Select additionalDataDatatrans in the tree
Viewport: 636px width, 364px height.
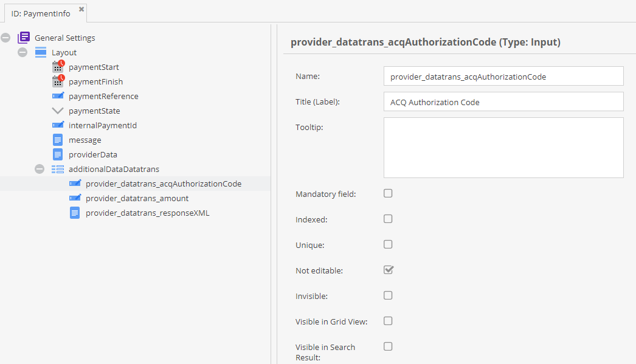click(114, 169)
